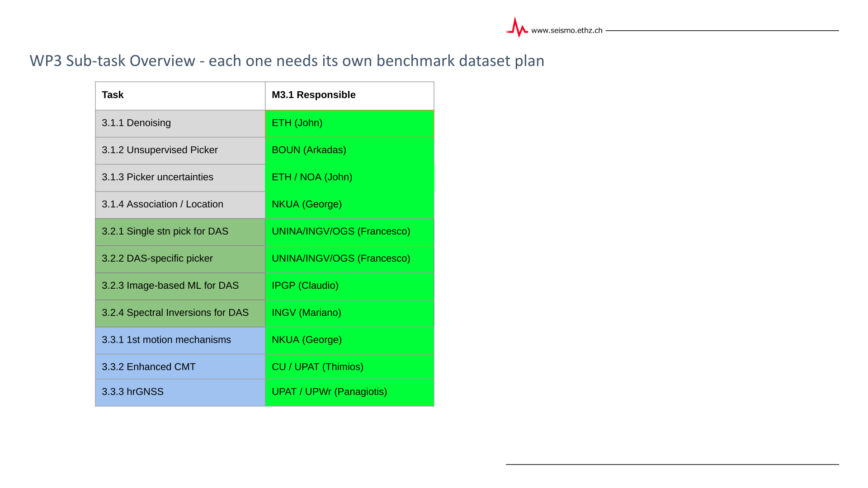The height and width of the screenshot is (488, 868).
Task: Select the "3.3.1 1st motion mechanisms" cell
Action: [x=180, y=340]
